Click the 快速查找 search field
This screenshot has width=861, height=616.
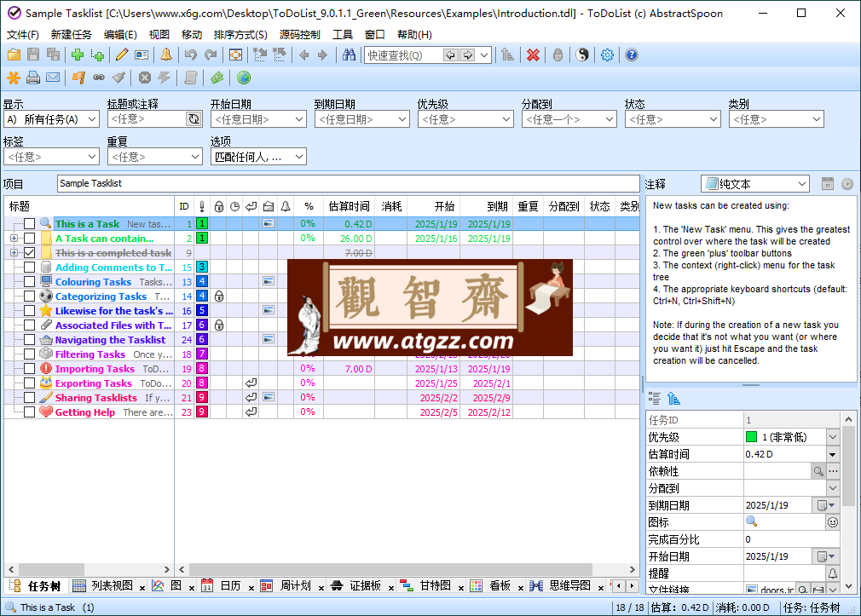403,55
